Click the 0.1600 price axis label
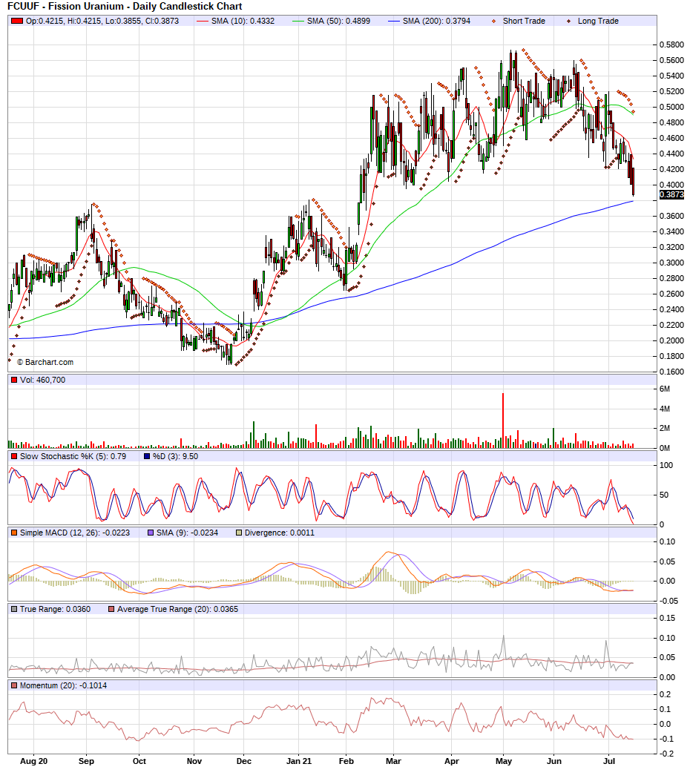The image size is (690, 784). point(671,372)
